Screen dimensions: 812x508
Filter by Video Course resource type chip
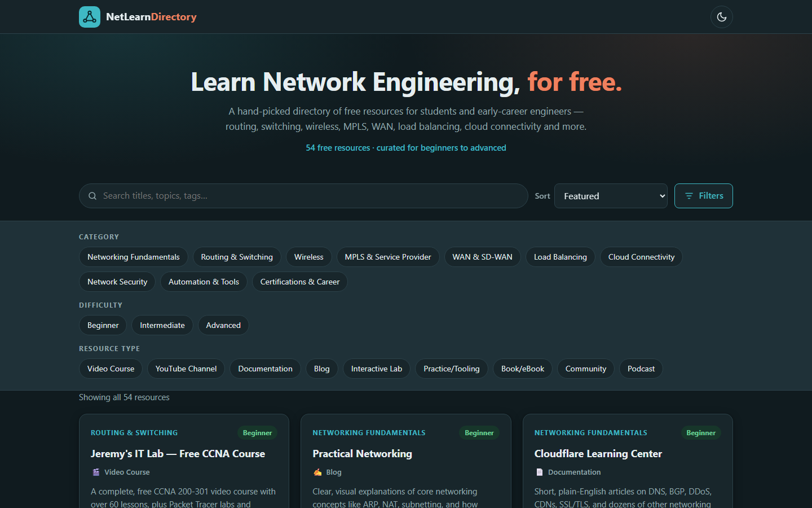[111, 369]
